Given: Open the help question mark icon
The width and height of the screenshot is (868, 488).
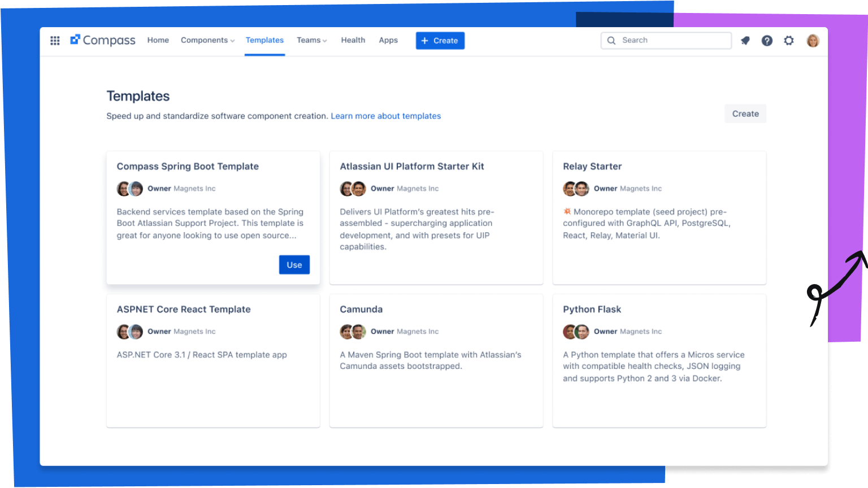Looking at the screenshot, I should point(767,41).
